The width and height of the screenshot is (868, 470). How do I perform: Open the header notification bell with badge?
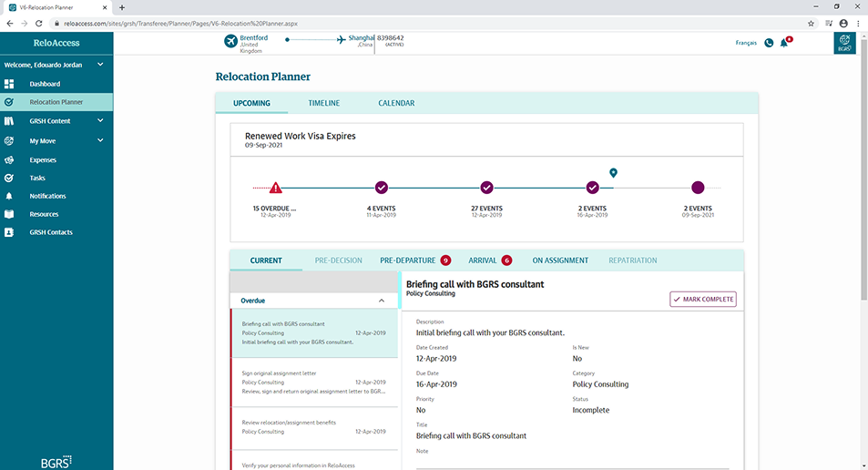point(785,42)
